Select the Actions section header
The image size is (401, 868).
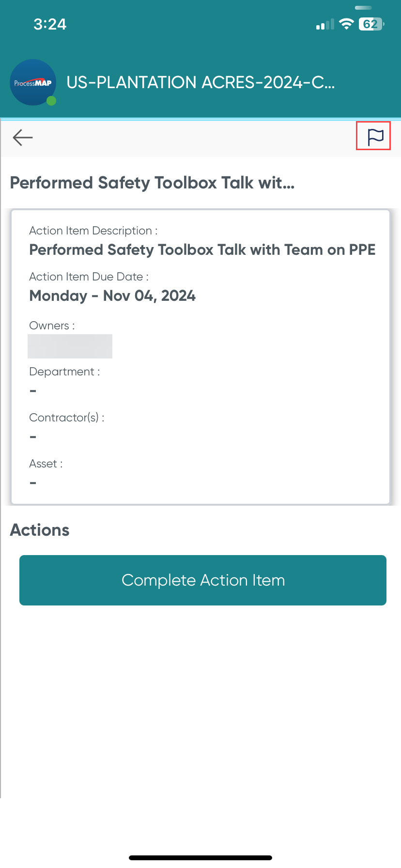pos(39,530)
